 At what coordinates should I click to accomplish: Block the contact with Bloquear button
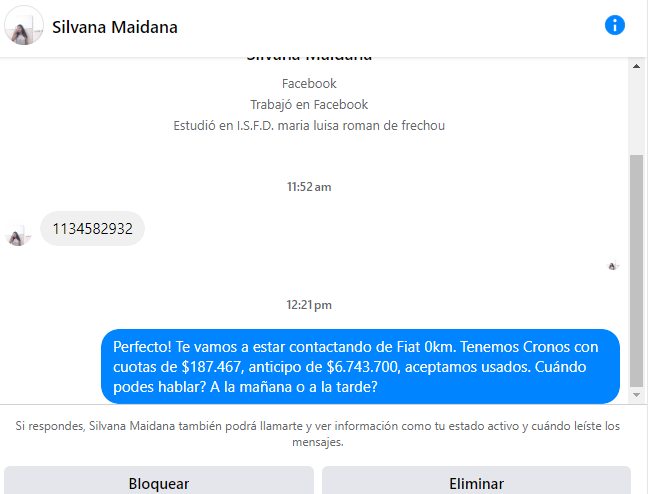point(159,481)
